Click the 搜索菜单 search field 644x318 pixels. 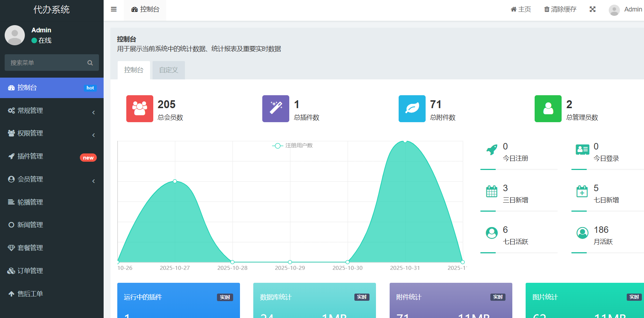(x=47, y=63)
